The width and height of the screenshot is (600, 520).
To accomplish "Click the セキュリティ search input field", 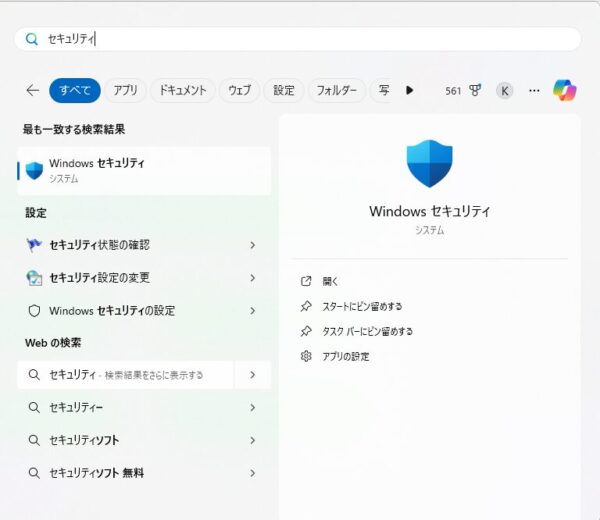I will (298, 39).
